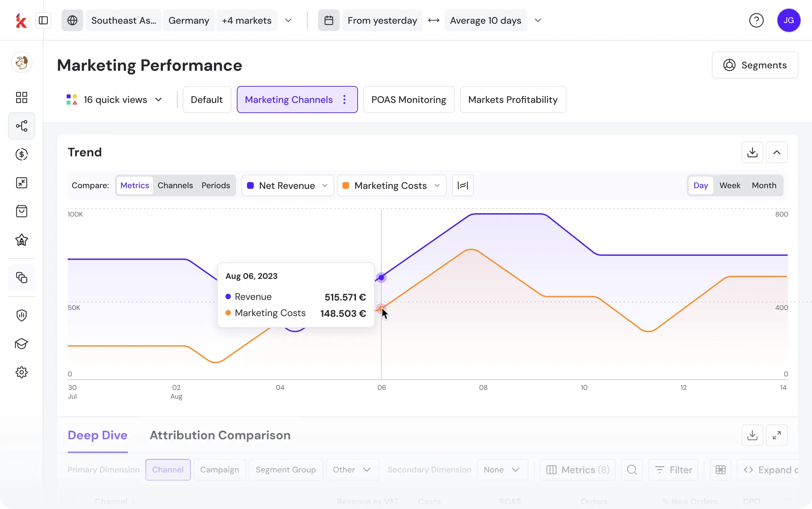
Task: Open the help question mark icon
Action: [x=756, y=20]
